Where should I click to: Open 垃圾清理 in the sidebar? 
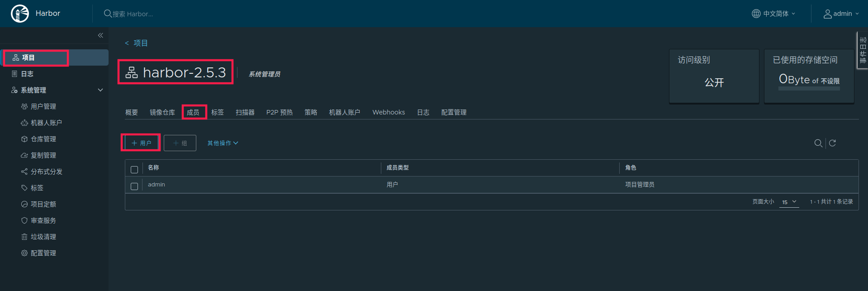[x=43, y=237]
